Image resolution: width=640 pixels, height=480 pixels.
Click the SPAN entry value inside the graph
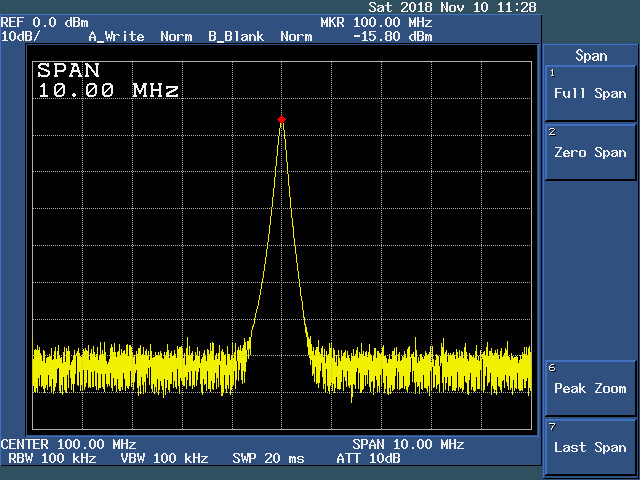point(108,90)
